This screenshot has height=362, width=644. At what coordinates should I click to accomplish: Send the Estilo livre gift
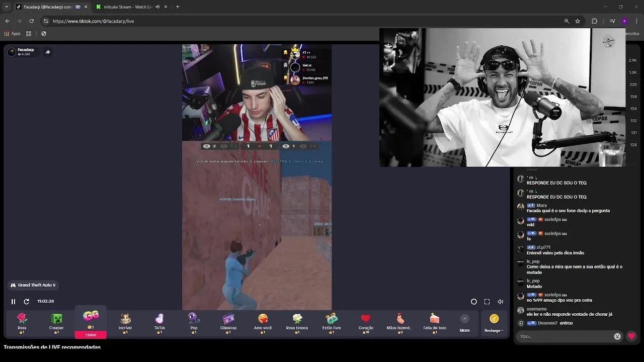click(332, 323)
